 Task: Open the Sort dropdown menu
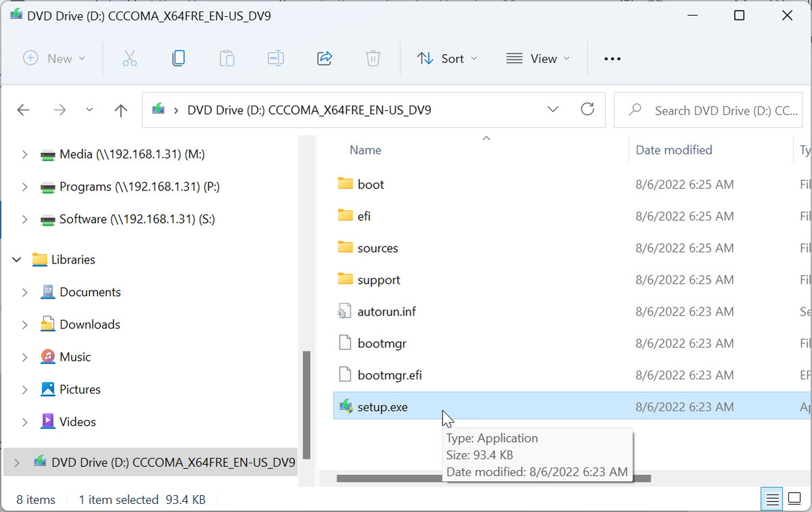coord(447,58)
